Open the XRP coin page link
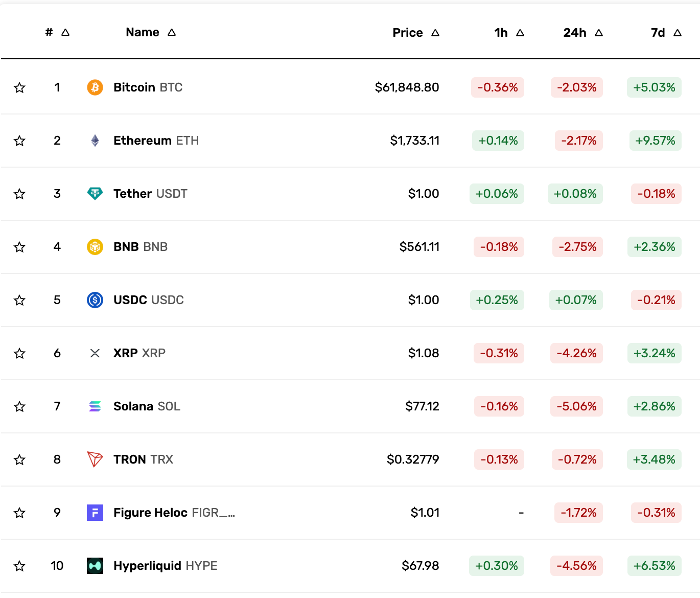This screenshot has width=700, height=598. pyautogui.click(x=139, y=353)
